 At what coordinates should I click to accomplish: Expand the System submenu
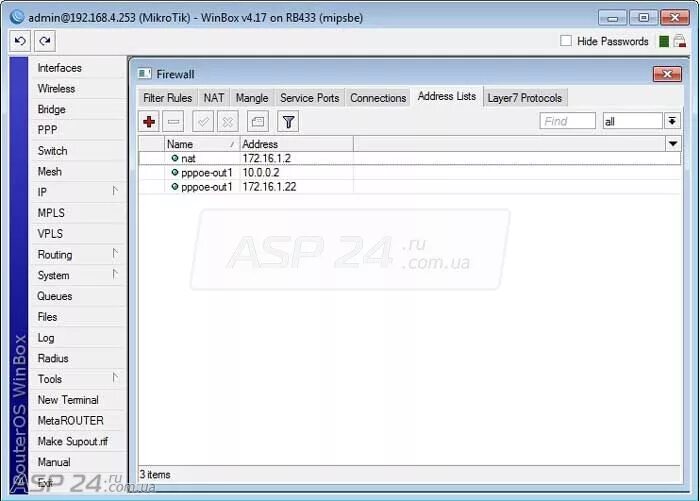click(115, 274)
